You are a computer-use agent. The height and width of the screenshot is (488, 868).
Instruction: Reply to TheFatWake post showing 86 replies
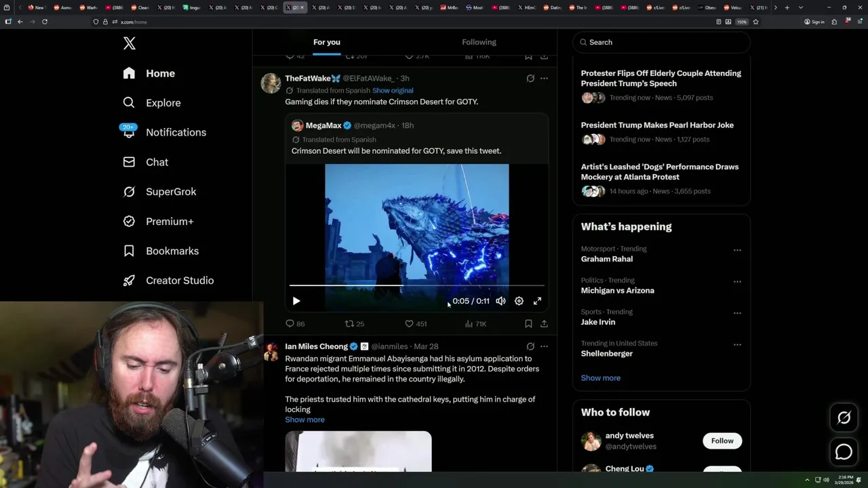pos(295,324)
